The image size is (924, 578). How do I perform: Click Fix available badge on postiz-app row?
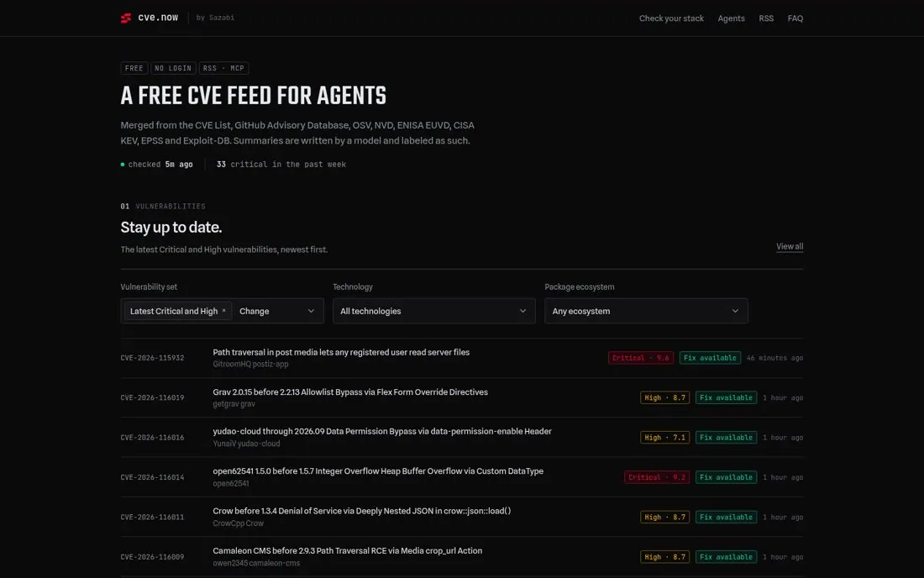(x=710, y=358)
